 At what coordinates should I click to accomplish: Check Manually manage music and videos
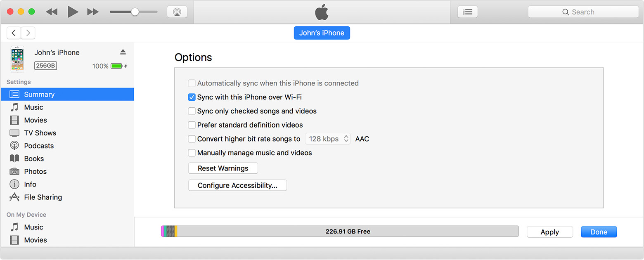point(192,153)
